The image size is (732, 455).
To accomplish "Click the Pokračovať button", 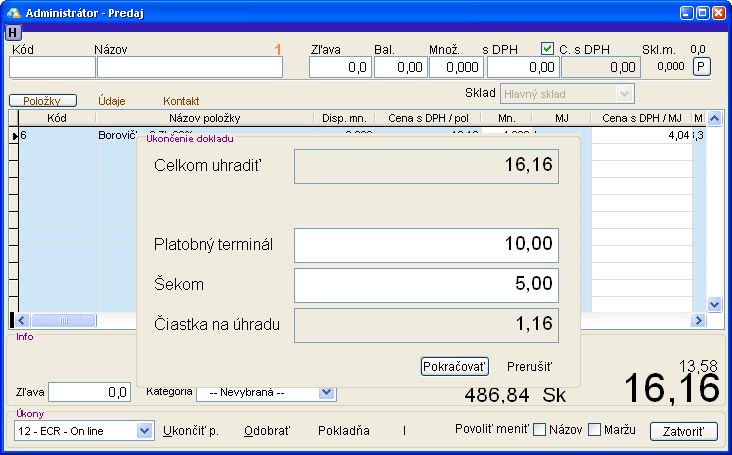I will [x=455, y=366].
